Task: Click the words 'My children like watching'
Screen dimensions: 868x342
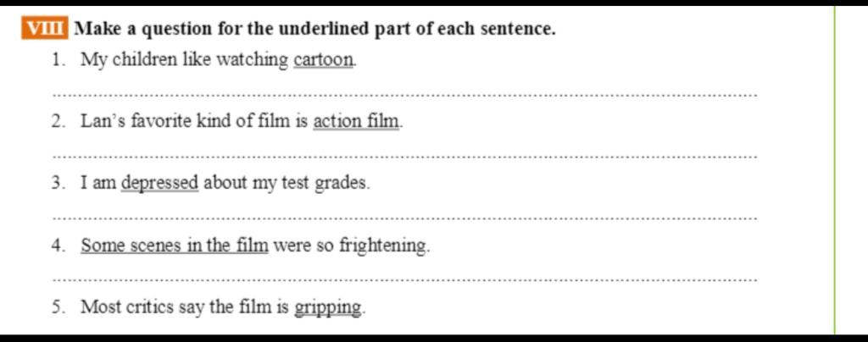Action: (185, 59)
